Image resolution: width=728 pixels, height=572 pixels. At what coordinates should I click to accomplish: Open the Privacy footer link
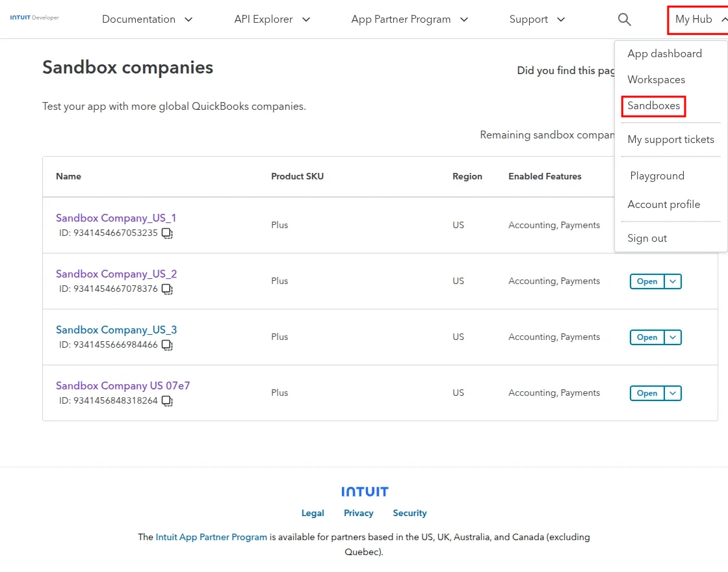pyautogui.click(x=358, y=513)
